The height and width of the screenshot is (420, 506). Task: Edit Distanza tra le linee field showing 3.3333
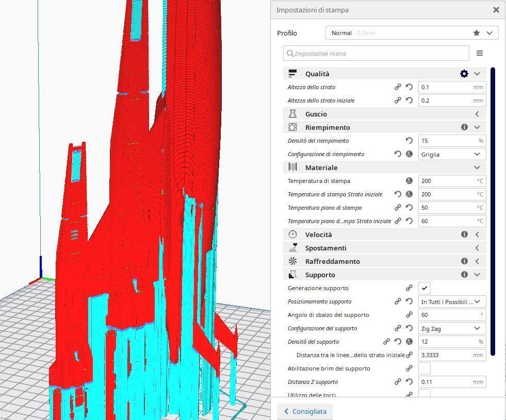tap(452, 355)
